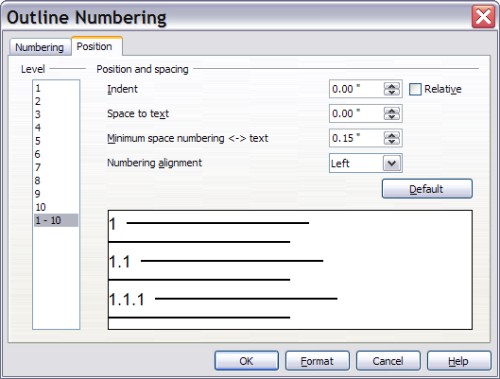The height and width of the screenshot is (379, 500).
Task: Open the Format button menu
Action: coord(317,361)
